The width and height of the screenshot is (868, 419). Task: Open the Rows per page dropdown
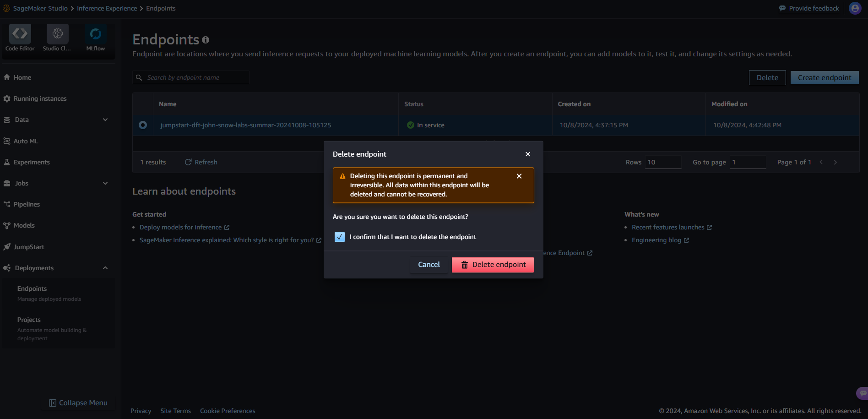663,162
